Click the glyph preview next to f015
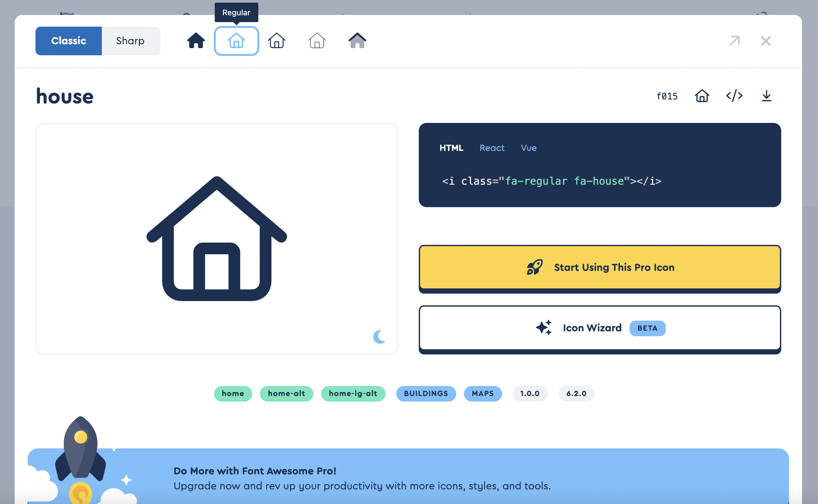The width and height of the screenshot is (818, 504). [701, 96]
